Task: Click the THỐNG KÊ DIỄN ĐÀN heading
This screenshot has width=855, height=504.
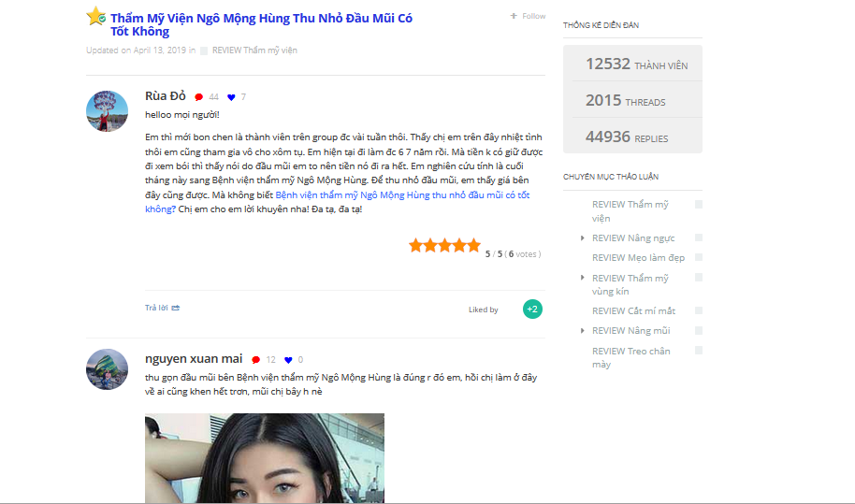Action: 601,25
